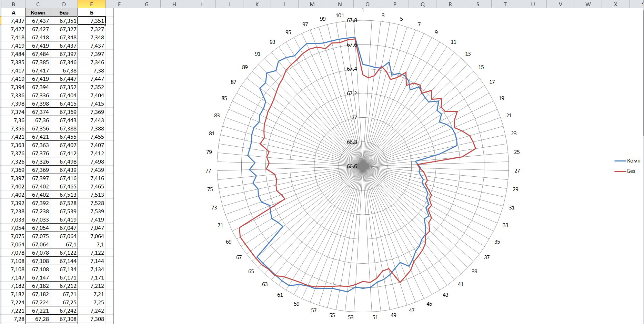
Task: Click column header T
Action: coord(505,4)
